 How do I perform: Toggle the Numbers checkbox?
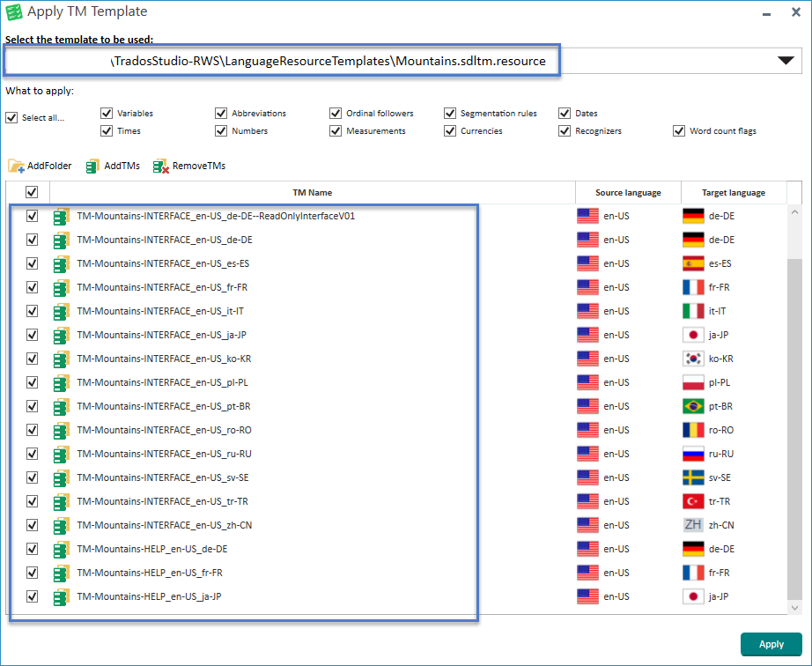(221, 131)
